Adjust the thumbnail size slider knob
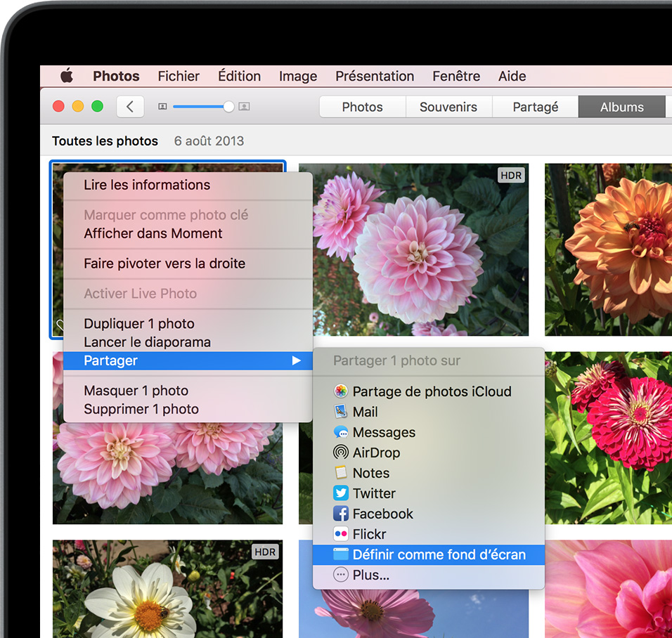This screenshot has width=672, height=638. tap(228, 107)
